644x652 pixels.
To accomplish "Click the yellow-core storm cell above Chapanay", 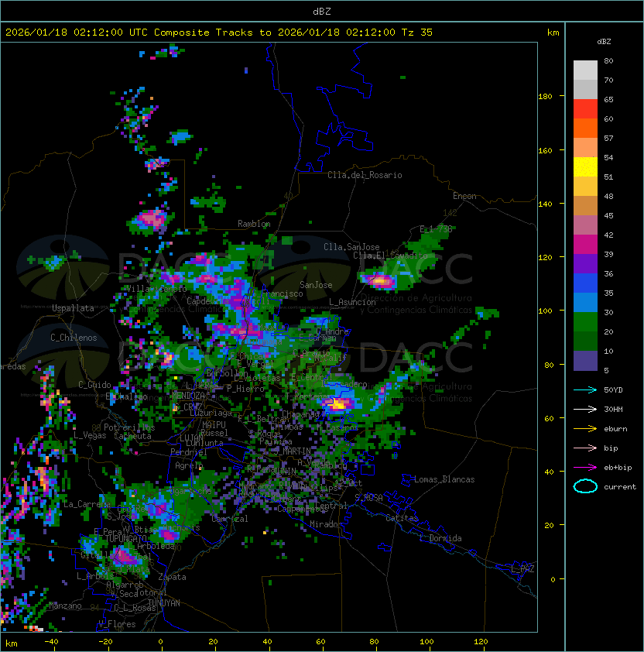I will click(338, 403).
